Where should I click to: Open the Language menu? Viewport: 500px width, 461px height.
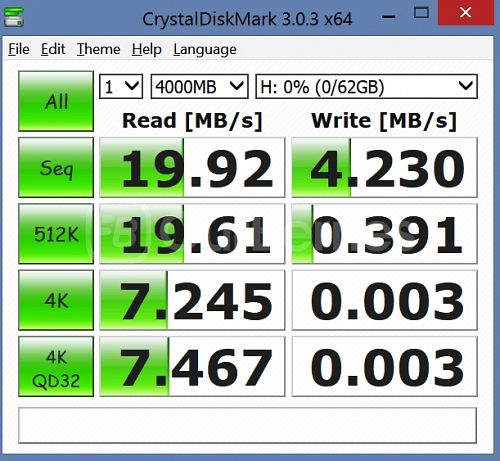coord(205,49)
